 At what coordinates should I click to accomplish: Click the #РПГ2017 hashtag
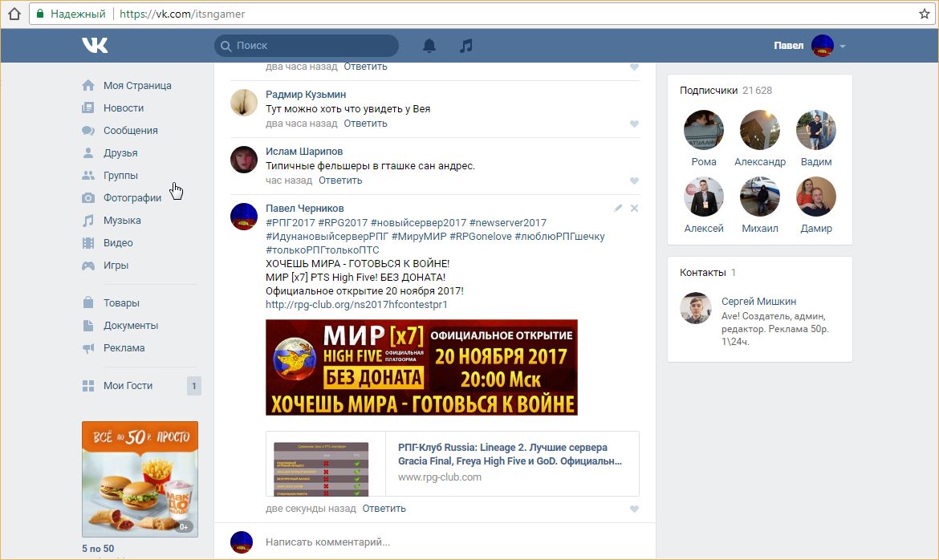(290, 222)
